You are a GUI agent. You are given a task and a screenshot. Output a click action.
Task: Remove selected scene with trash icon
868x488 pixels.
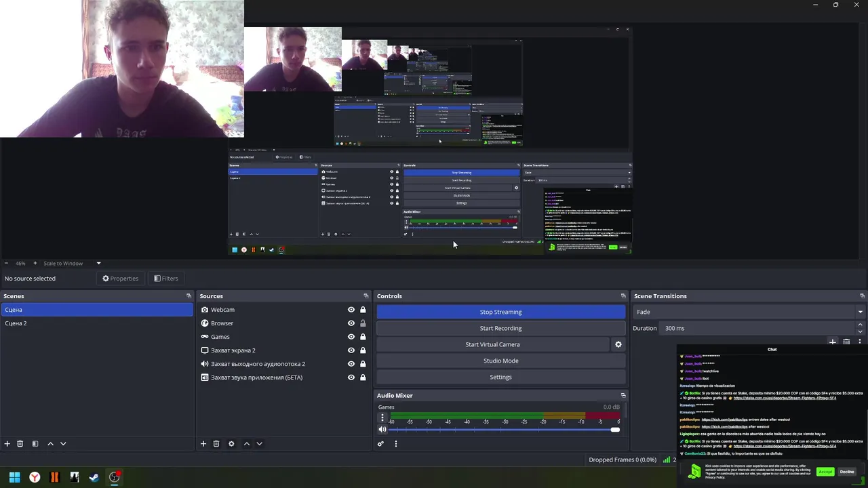coord(20,444)
